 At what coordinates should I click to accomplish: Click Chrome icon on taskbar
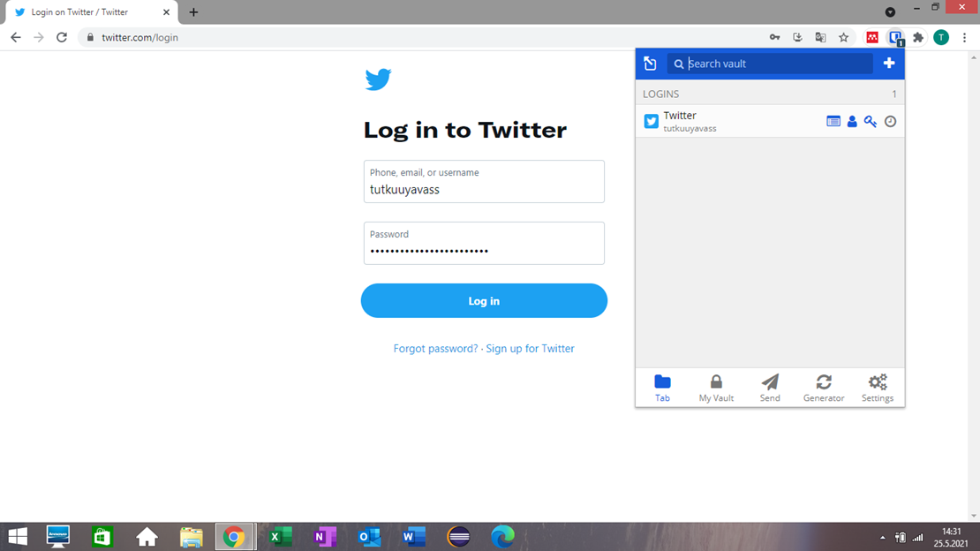point(234,537)
